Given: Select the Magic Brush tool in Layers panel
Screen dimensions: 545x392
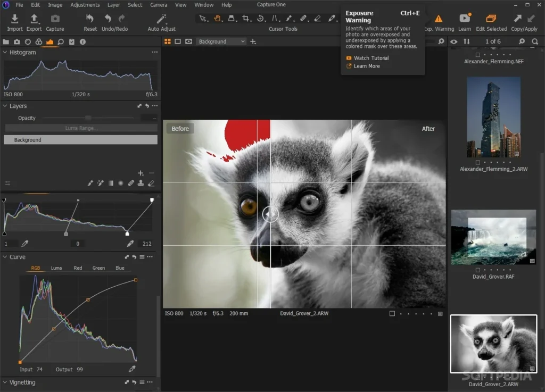Looking at the screenshot, I should 100,183.
